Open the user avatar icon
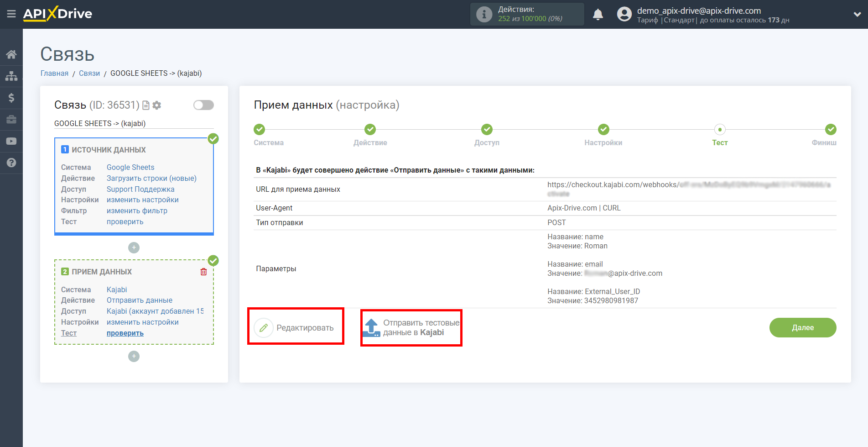The image size is (868, 447). [x=624, y=14]
